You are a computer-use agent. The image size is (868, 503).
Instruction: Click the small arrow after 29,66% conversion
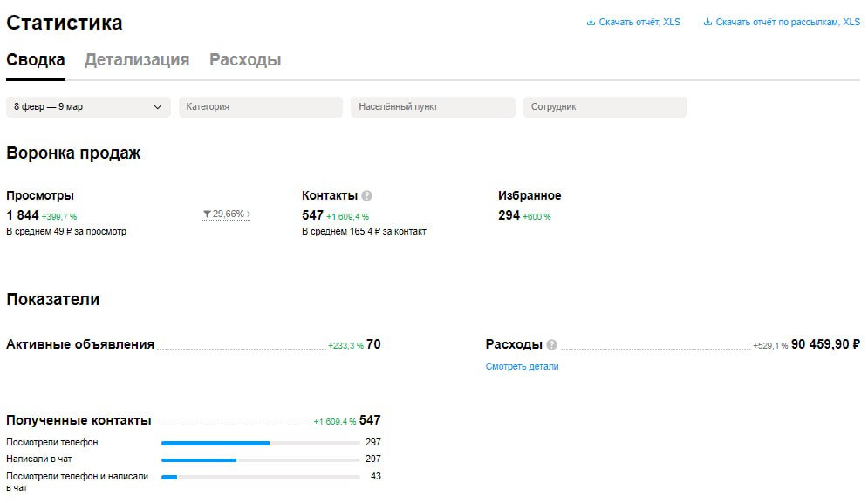click(x=249, y=214)
